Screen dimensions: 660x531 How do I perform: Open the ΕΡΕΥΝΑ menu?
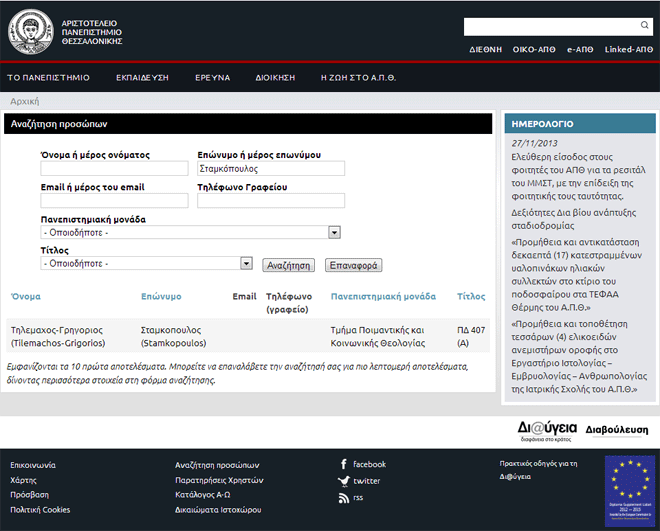(213, 77)
